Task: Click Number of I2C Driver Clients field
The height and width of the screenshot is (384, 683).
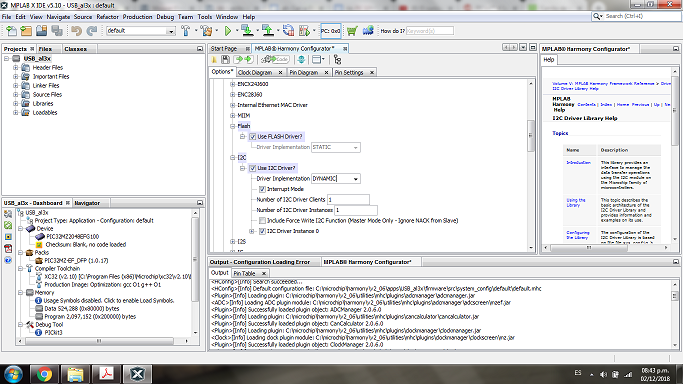Action: click(x=348, y=199)
